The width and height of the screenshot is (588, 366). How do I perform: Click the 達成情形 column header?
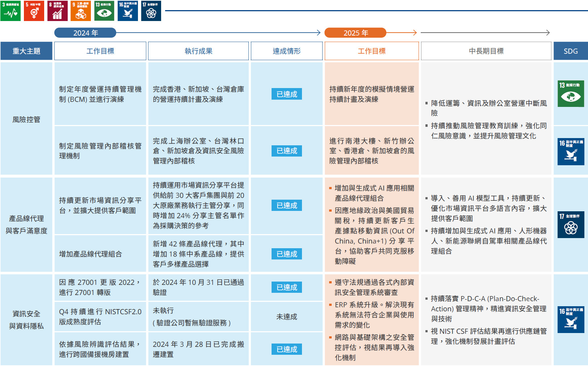click(x=286, y=51)
